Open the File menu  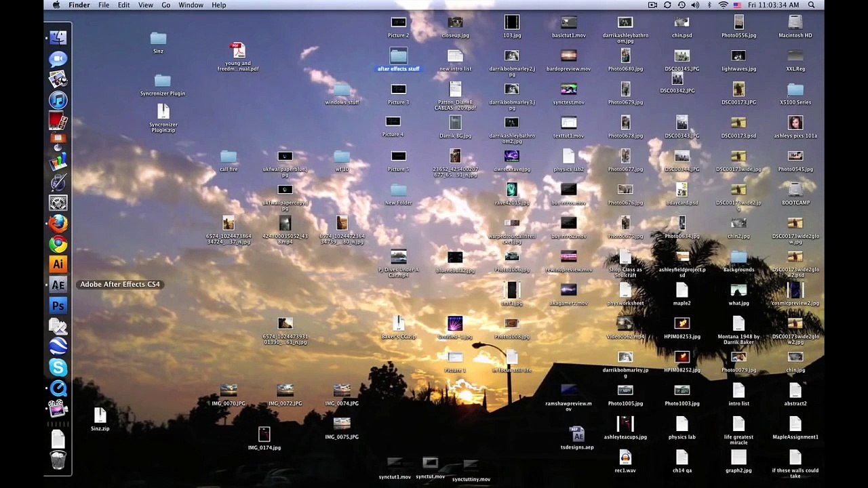(x=104, y=5)
